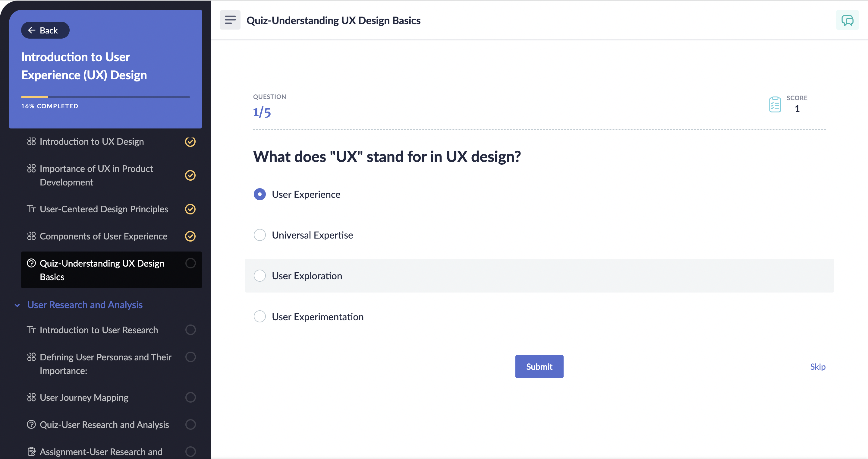
Task: Click the assignment icon beside Assignment-User Research
Action: pos(31,451)
